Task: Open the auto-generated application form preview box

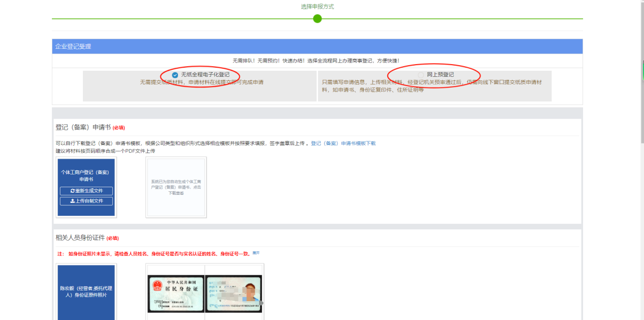Action: [x=176, y=187]
